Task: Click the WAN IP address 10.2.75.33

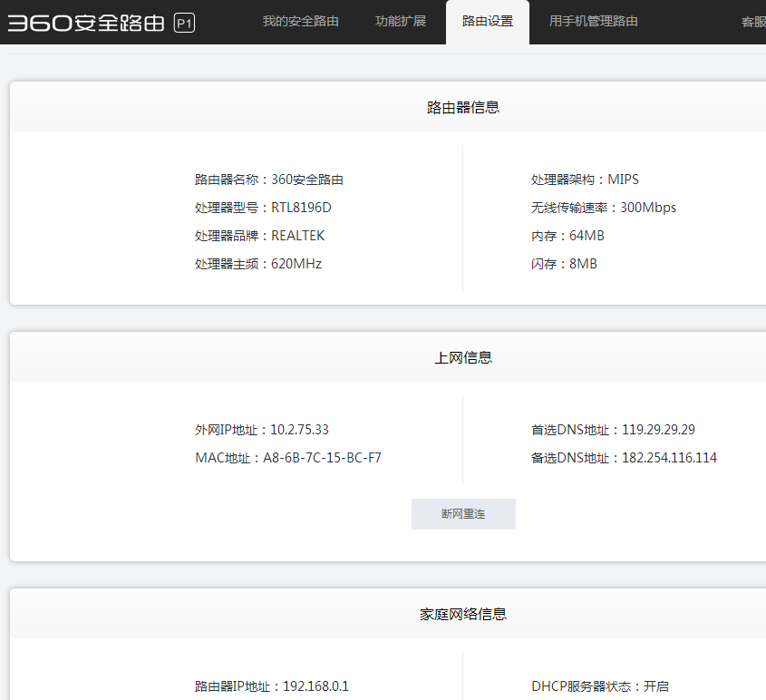Action: pos(299,430)
